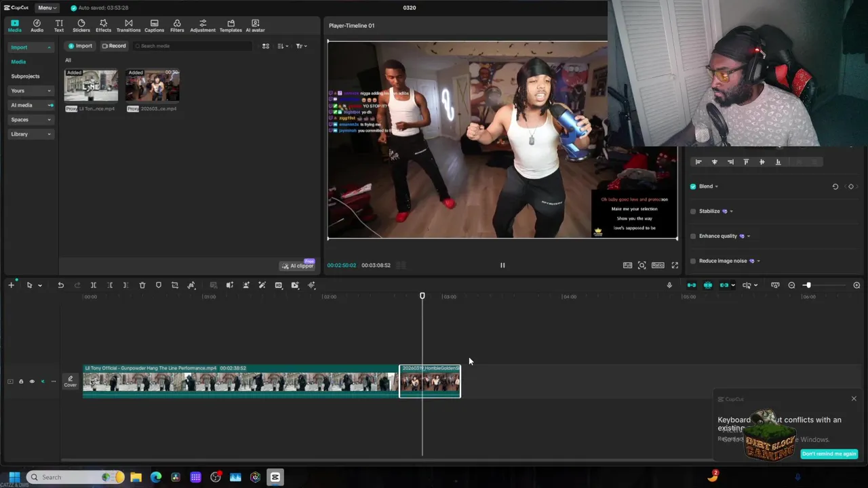
Task: Click the preview zoom-fit scan icon
Action: pos(642,266)
